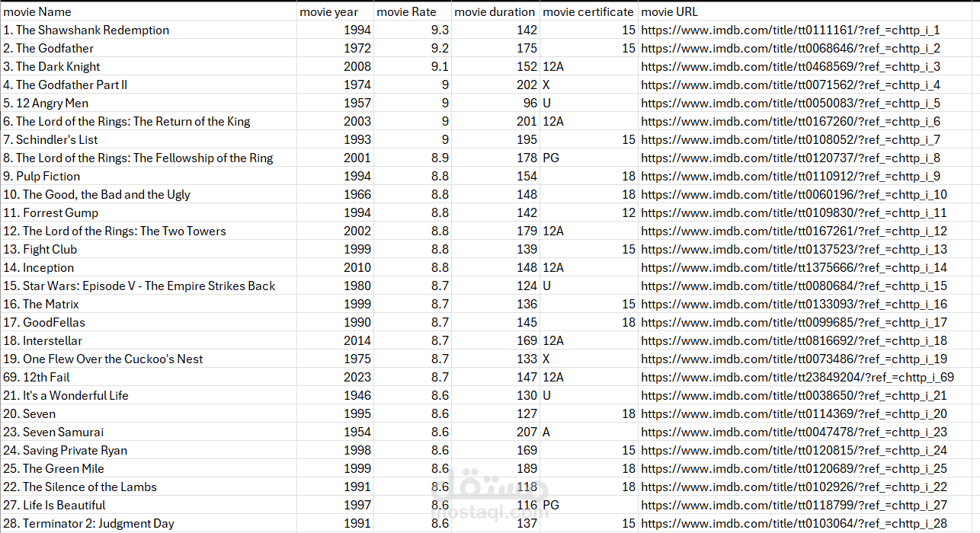Click cell '13. Fight Club'

149,249
